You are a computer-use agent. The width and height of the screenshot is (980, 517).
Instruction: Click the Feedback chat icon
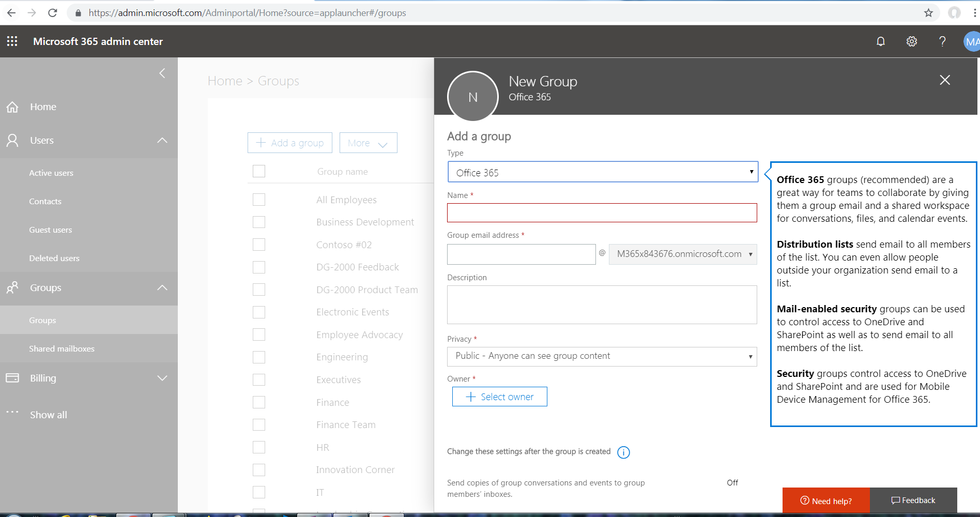coord(896,500)
